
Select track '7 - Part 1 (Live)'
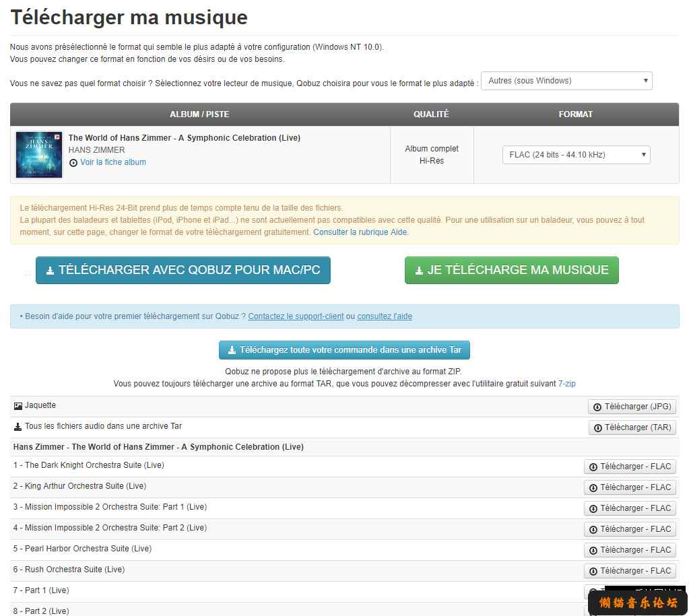[x=41, y=590]
